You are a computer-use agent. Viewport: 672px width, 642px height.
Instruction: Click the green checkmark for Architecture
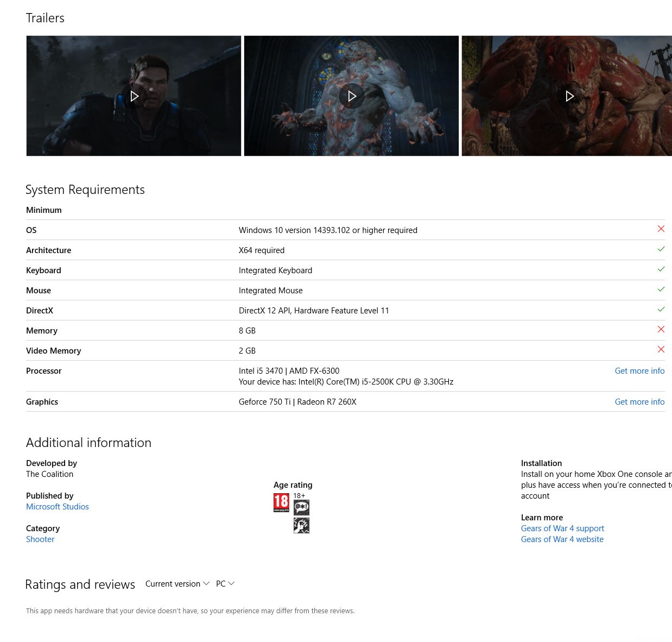pyautogui.click(x=661, y=249)
